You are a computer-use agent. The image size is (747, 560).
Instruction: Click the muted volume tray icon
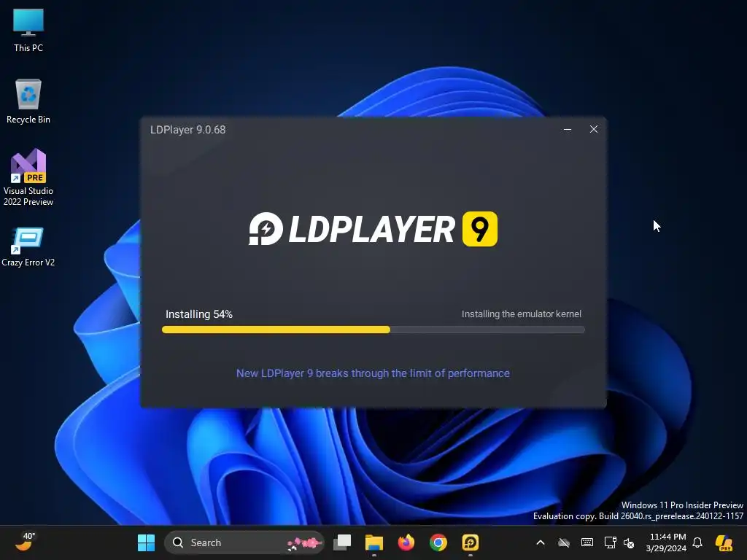(629, 542)
